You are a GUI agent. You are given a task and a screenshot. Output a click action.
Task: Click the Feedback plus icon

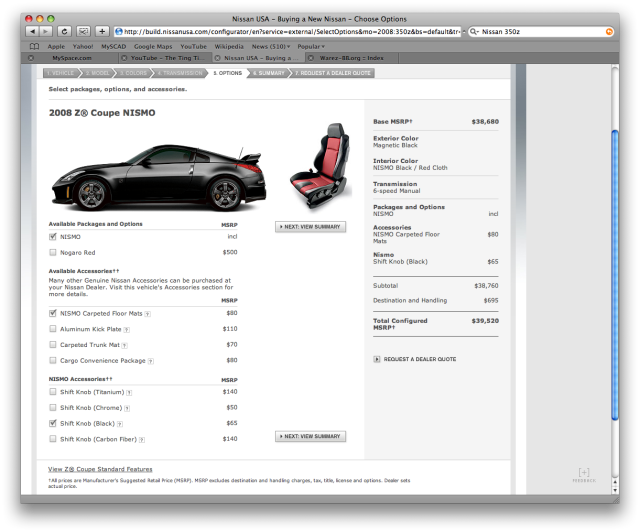click(x=584, y=472)
